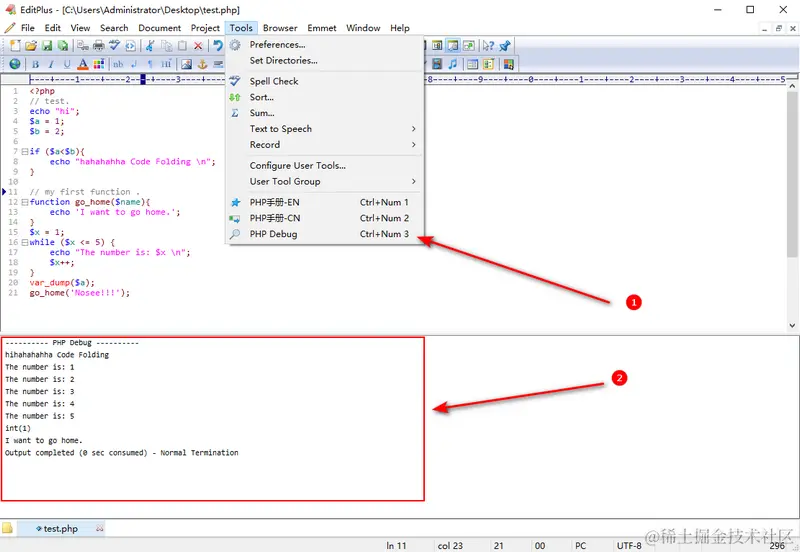
Task: Choose Sort... from Tools menu
Action: [x=324, y=97]
